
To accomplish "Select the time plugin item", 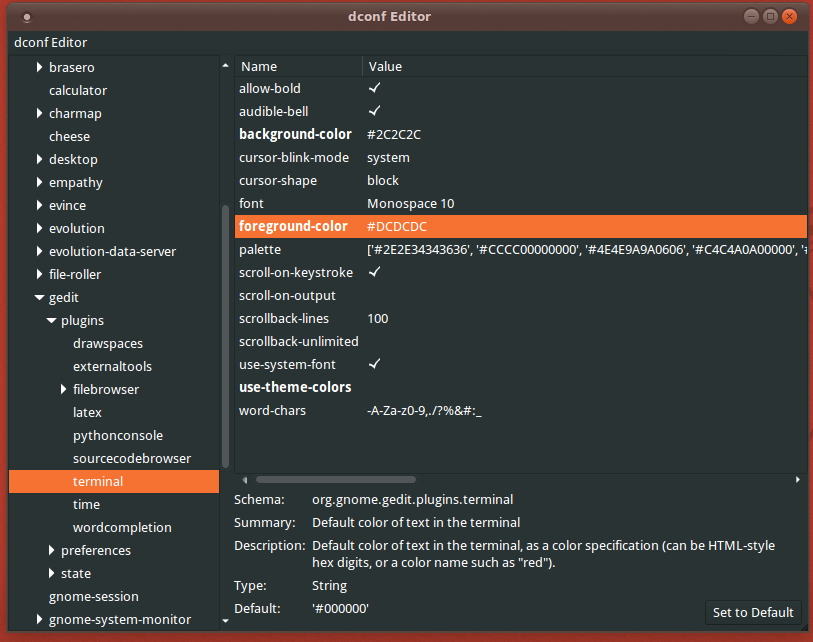I will (x=86, y=504).
